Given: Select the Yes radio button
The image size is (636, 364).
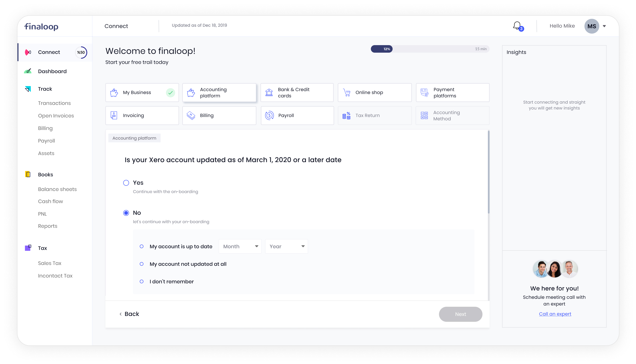Looking at the screenshot, I should point(126,183).
